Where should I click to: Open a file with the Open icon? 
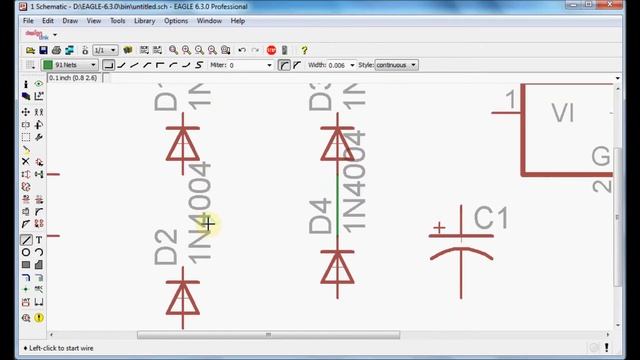30,50
